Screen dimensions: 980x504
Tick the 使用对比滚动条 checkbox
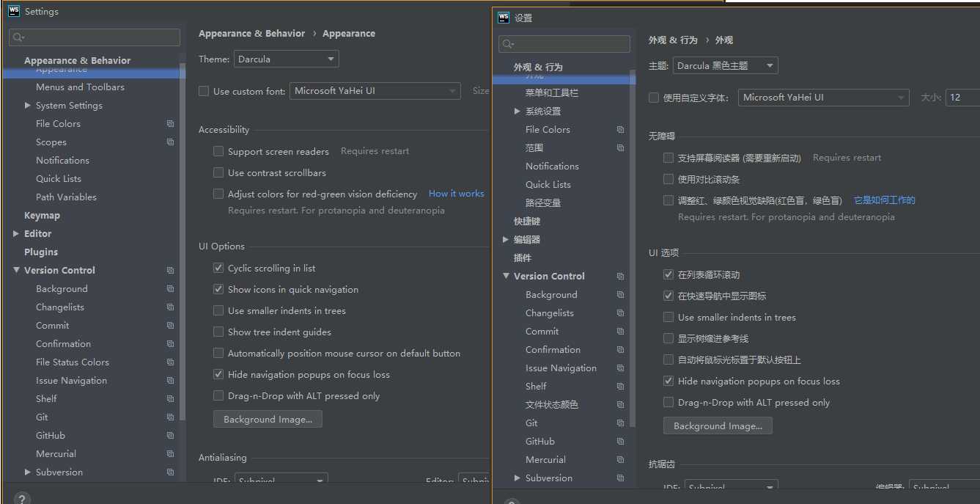(x=668, y=179)
